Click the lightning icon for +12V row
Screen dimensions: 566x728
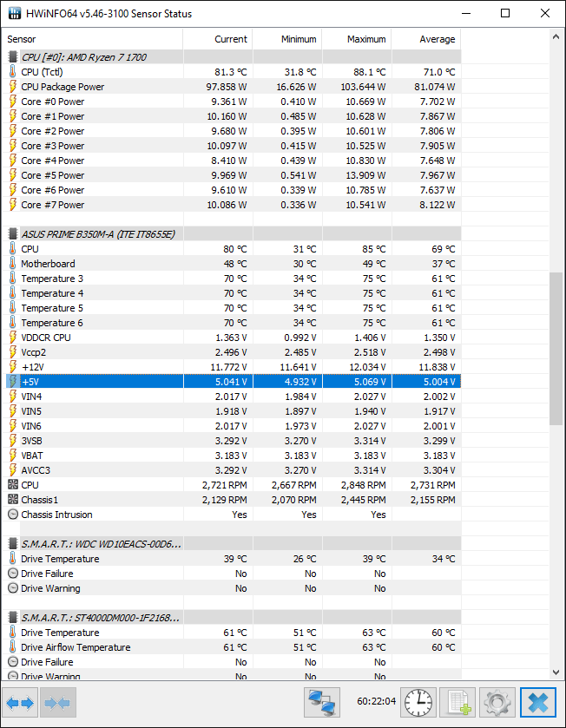[12, 367]
